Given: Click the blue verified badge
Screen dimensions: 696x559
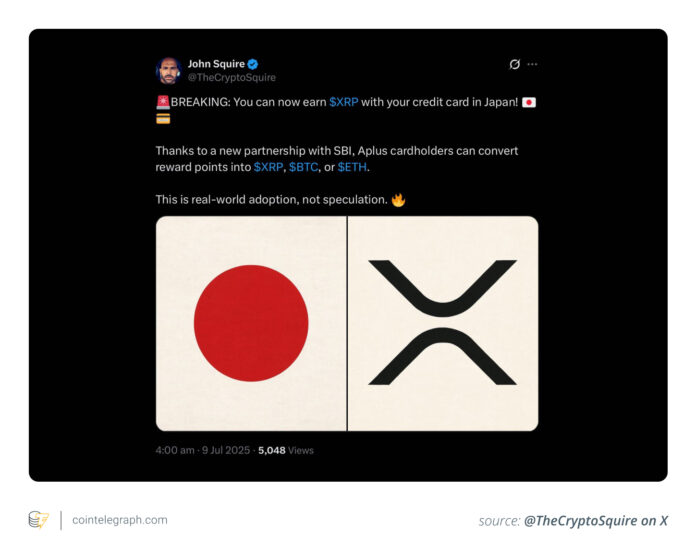Looking at the screenshot, I should [253, 64].
